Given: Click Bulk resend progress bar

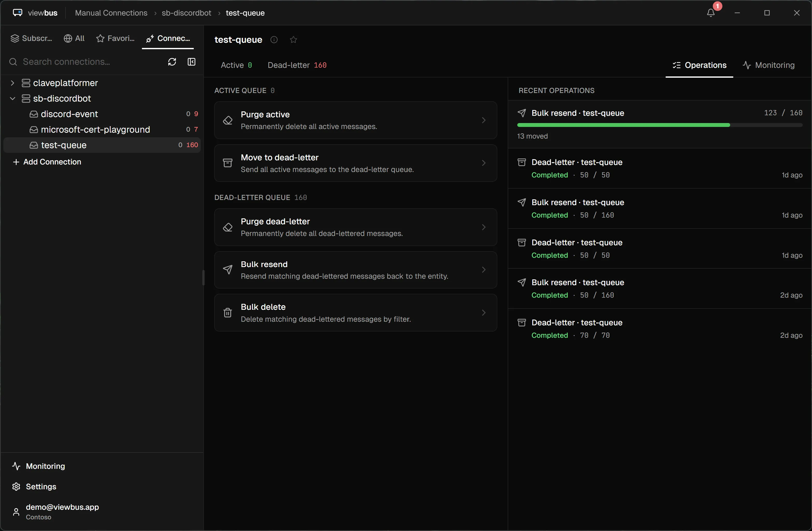Looking at the screenshot, I should (660, 125).
